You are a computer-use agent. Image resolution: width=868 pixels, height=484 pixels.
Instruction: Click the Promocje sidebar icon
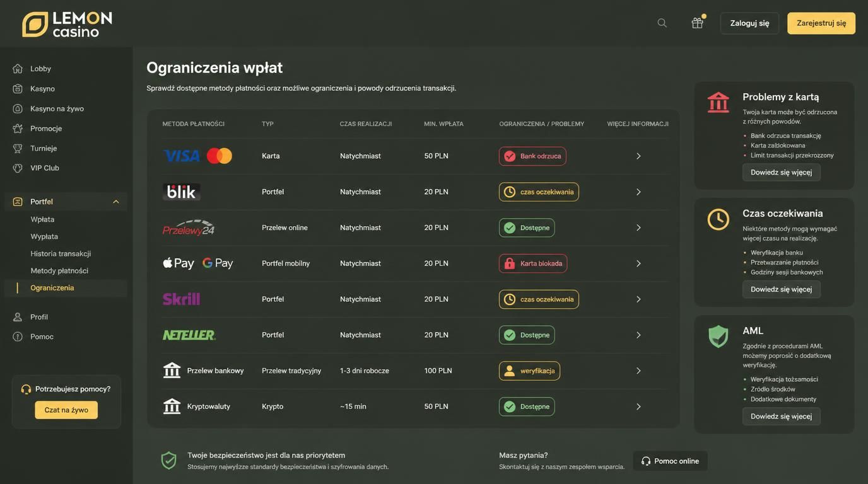[x=18, y=129]
